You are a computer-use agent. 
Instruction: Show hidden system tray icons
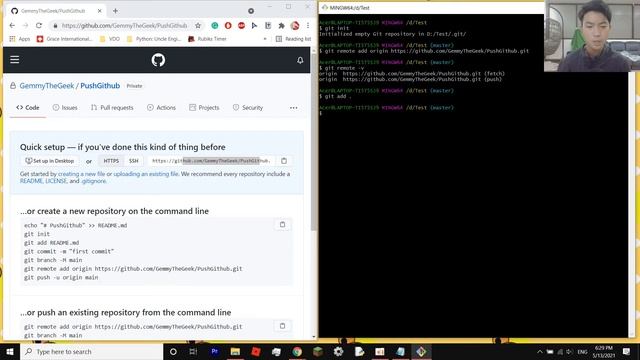540,351
